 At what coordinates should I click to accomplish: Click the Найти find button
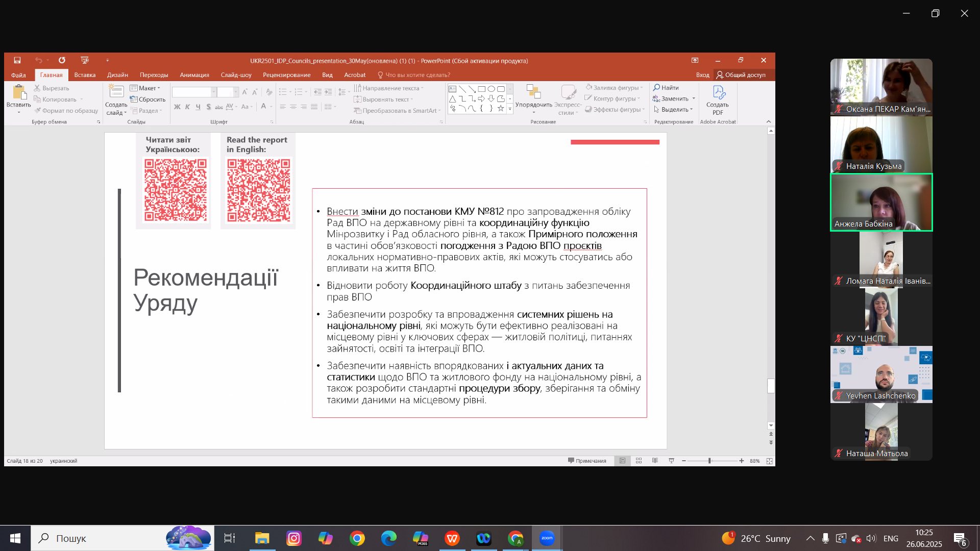pyautogui.click(x=666, y=88)
